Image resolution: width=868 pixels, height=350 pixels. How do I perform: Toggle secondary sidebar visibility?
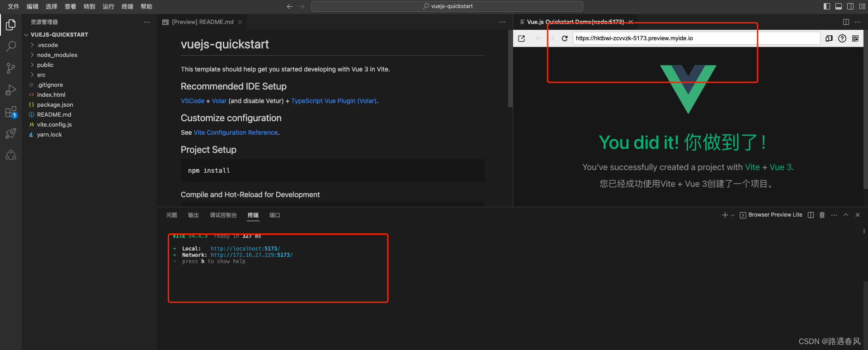point(850,6)
